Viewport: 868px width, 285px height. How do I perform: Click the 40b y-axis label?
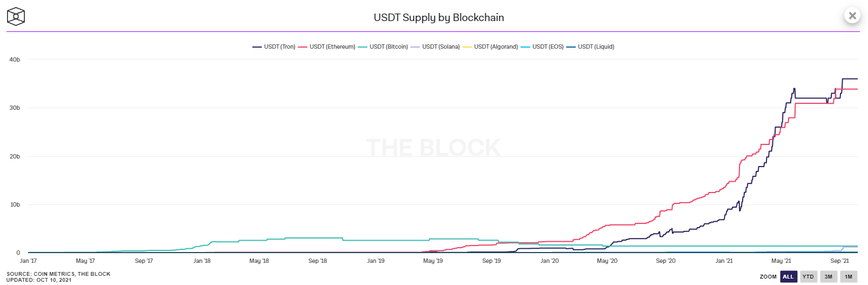pyautogui.click(x=15, y=59)
